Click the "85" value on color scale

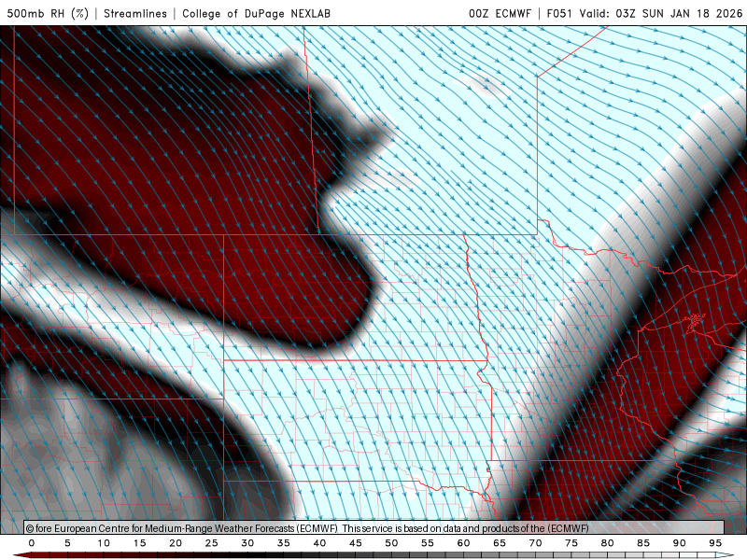(x=643, y=543)
